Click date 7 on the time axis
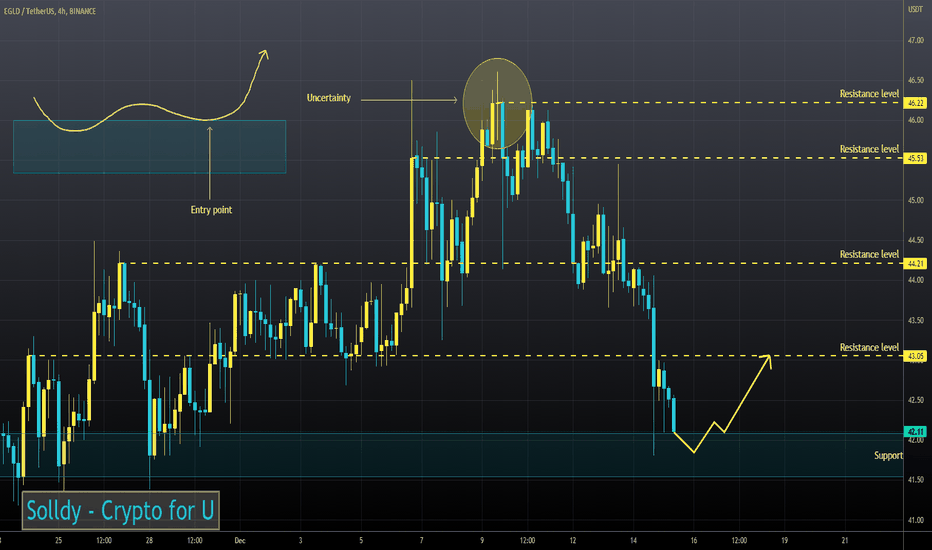The height and width of the screenshot is (550, 932). click(x=421, y=540)
